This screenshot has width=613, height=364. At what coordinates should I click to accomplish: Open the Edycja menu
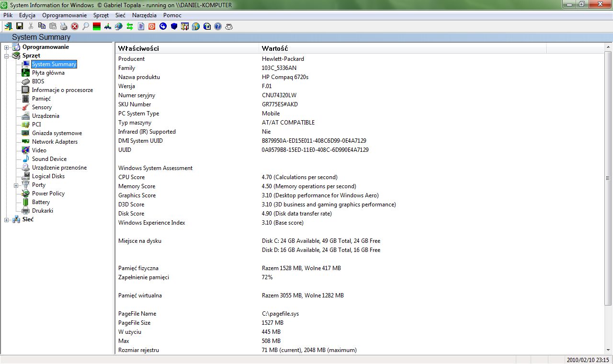pyautogui.click(x=27, y=15)
